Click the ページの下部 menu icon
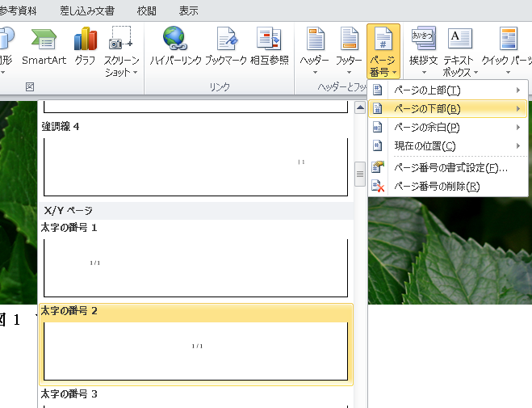This screenshot has width=532, height=408. coord(377,108)
